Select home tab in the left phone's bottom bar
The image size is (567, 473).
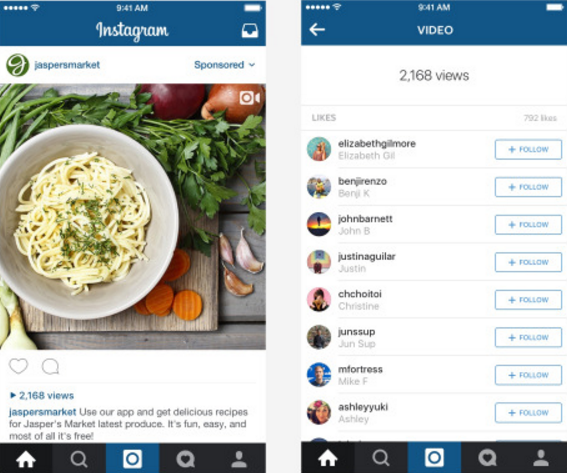tap(26, 459)
